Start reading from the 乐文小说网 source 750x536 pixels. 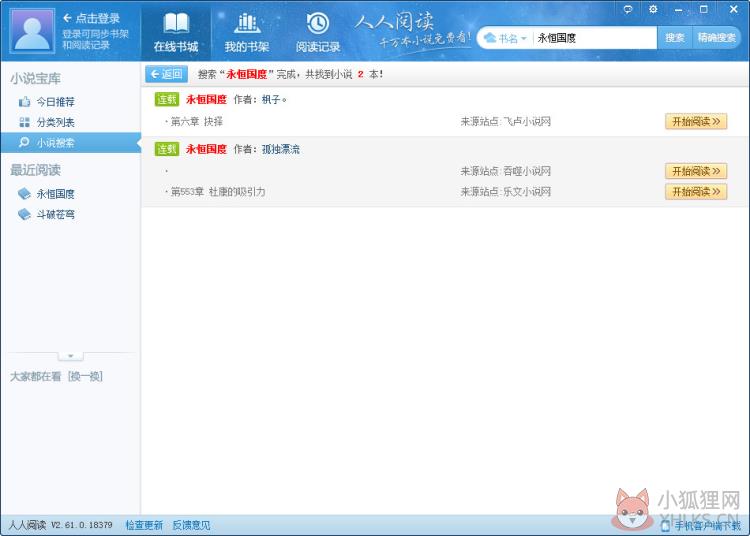696,192
